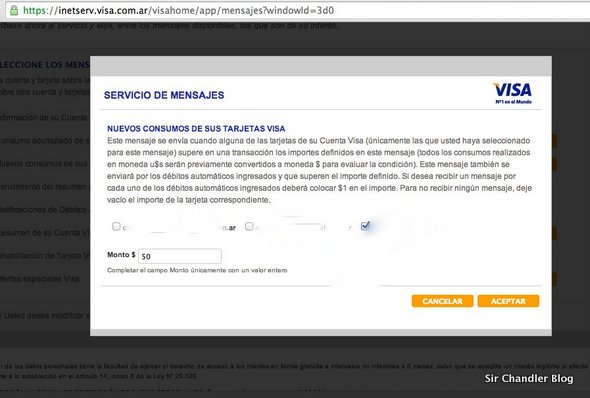Screen dimensions: 590x398
Task: Click the ACEPTAR button
Action: coord(508,301)
